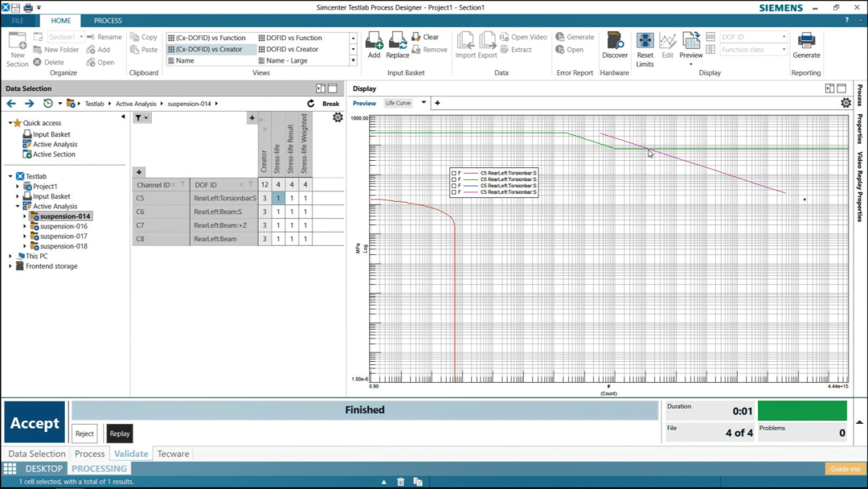The height and width of the screenshot is (489, 868).
Task: Click Open Video in Data group
Action: (x=523, y=37)
